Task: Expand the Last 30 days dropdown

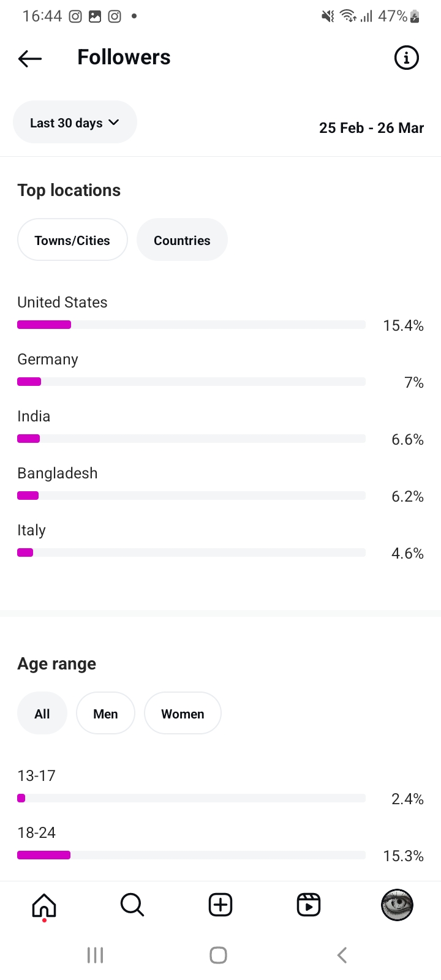Action: pyautogui.click(x=75, y=123)
